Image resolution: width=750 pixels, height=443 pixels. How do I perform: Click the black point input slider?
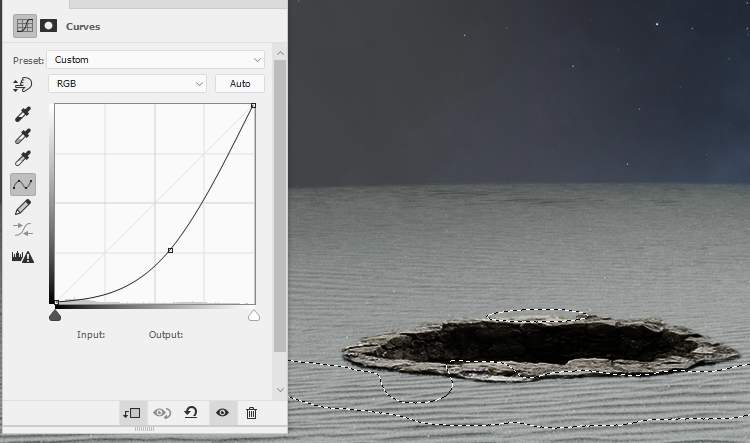(x=55, y=315)
